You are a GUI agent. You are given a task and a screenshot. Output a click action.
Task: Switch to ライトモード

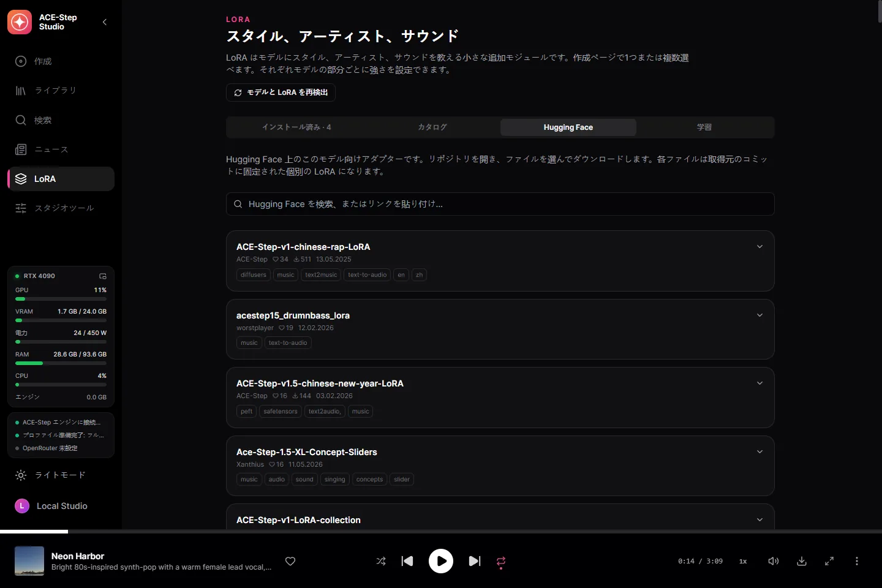61,475
